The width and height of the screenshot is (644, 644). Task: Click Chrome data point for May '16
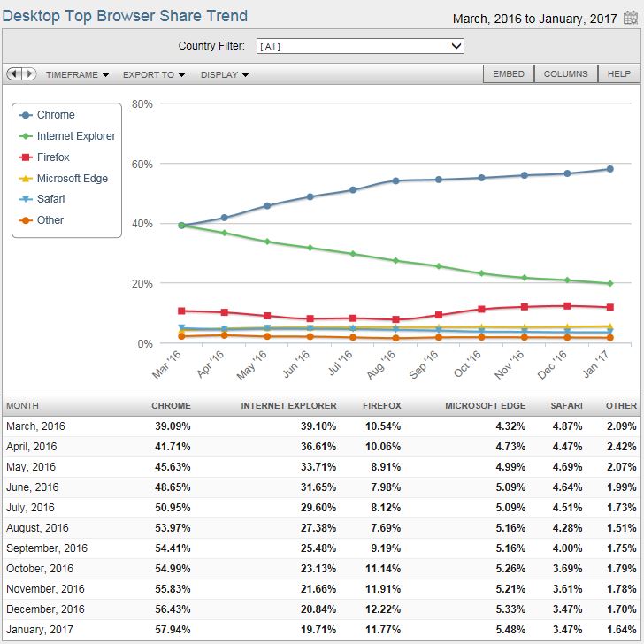(x=267, y=206)
